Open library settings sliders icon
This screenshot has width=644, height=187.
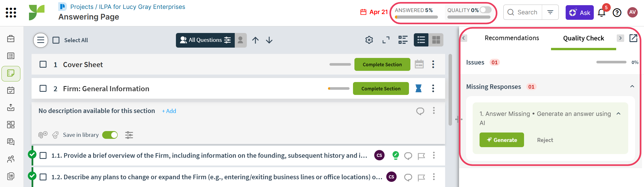129,135
